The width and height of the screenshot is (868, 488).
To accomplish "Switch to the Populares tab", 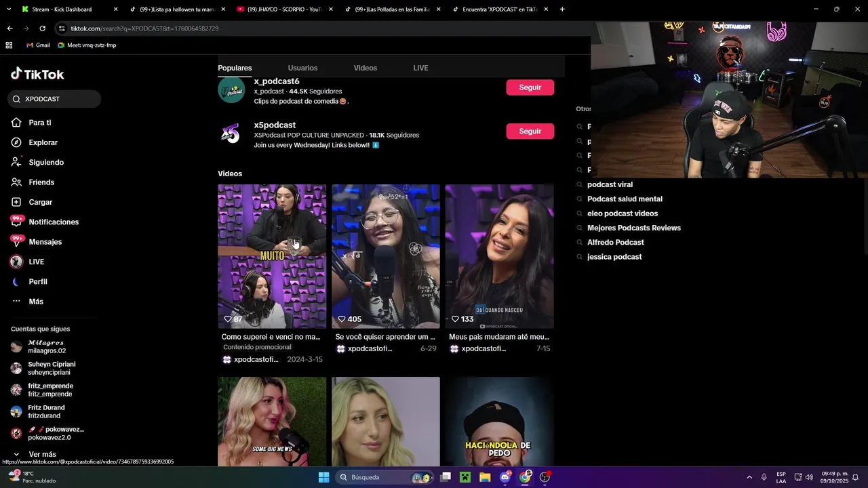I will [235, 68].
